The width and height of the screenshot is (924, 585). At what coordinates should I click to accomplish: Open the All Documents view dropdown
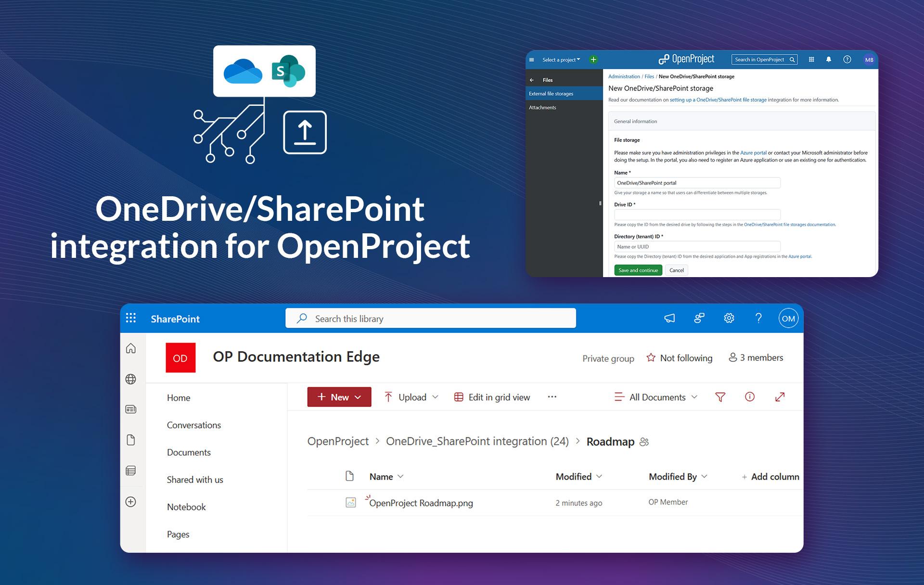[656, 397]
